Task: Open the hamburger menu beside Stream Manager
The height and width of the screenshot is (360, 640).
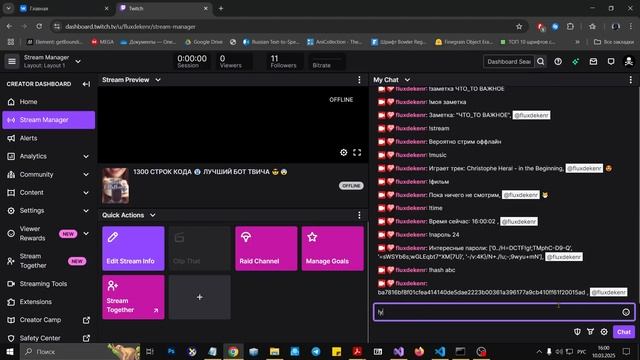Action: point(11,62)
